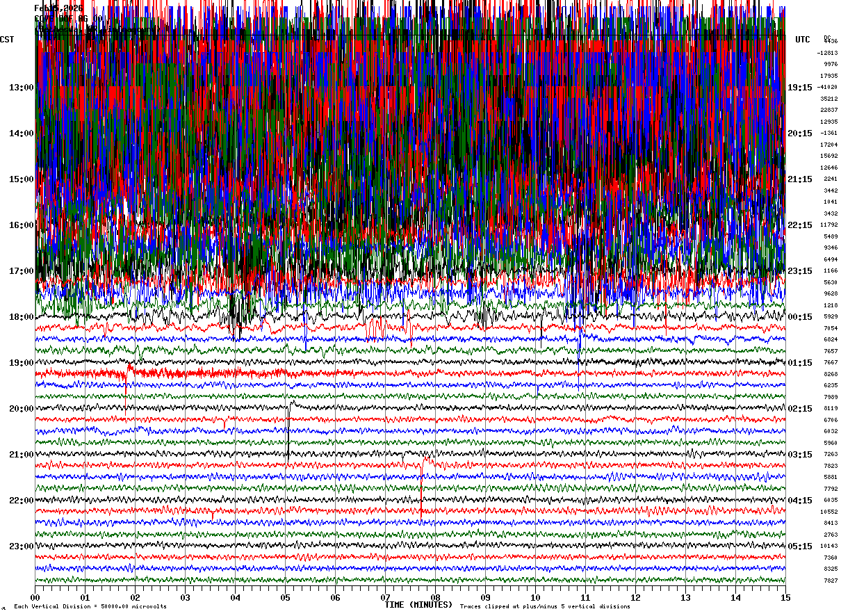Click the 23:15 UTC time label
This screenshot has height=616, width=841.
(800, 271)
